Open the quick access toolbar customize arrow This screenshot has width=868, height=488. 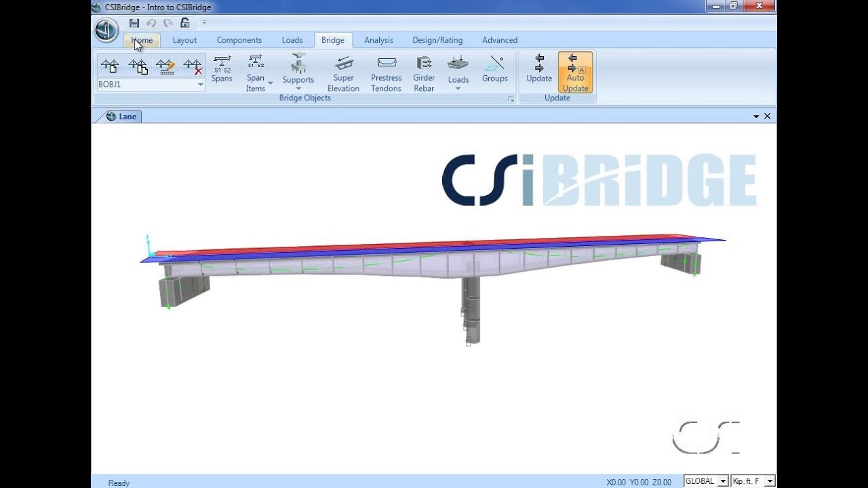click(x=204, y=22)
